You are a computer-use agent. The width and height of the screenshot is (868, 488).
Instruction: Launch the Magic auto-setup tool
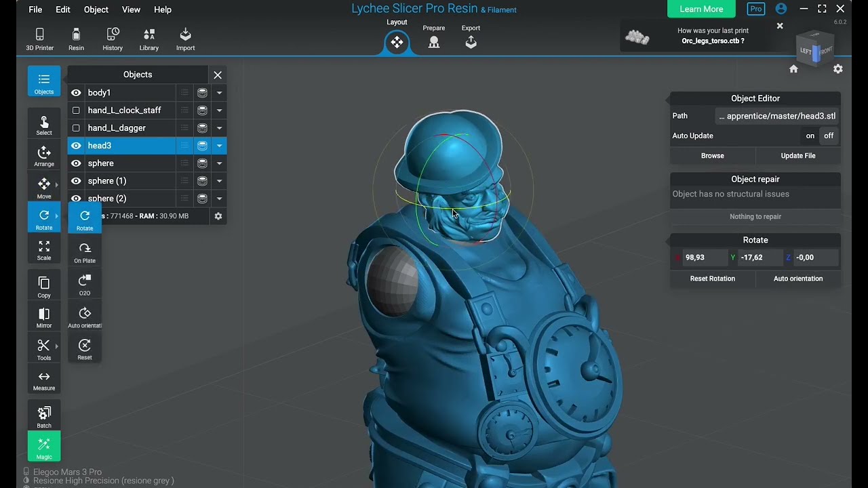click(44, 447)
